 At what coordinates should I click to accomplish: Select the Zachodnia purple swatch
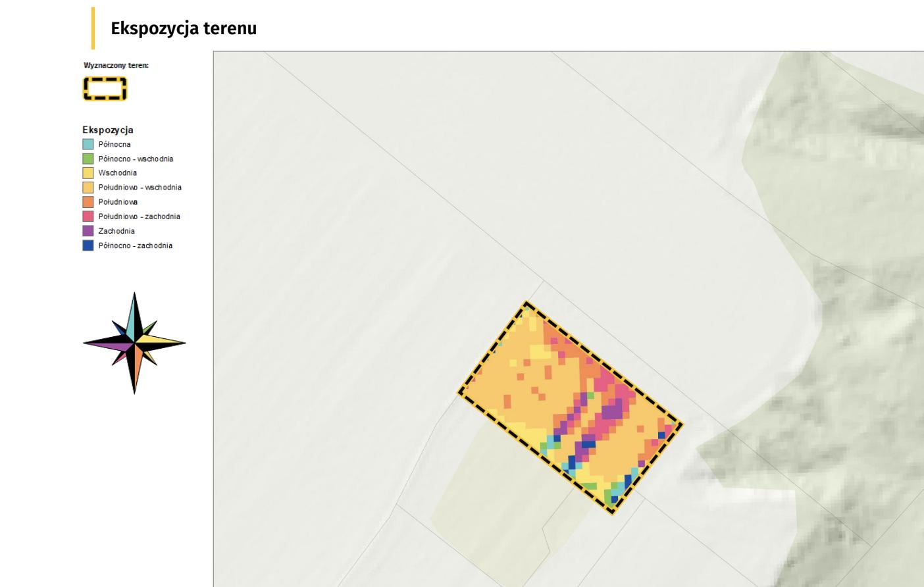pyautogui.click(x=88, y=231)
